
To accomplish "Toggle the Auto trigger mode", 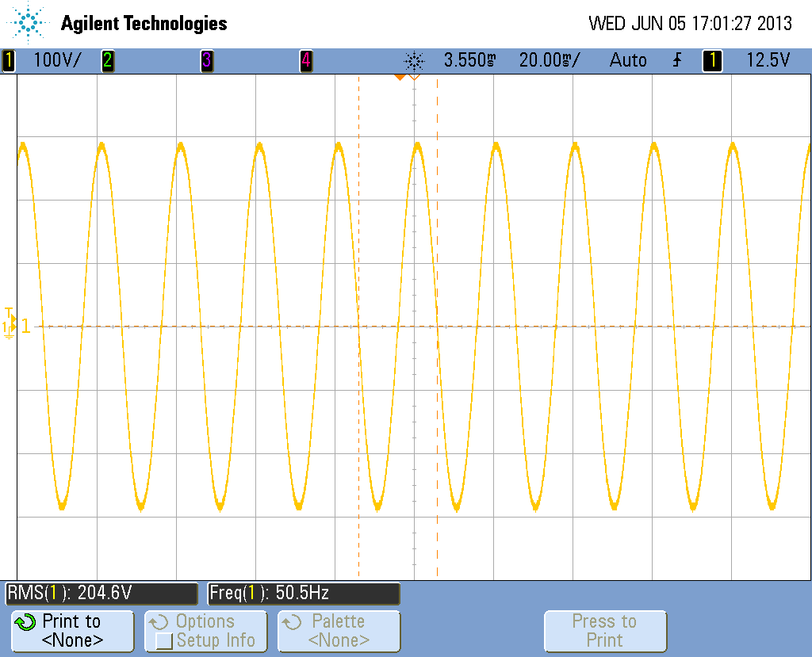I will (627, 59).
